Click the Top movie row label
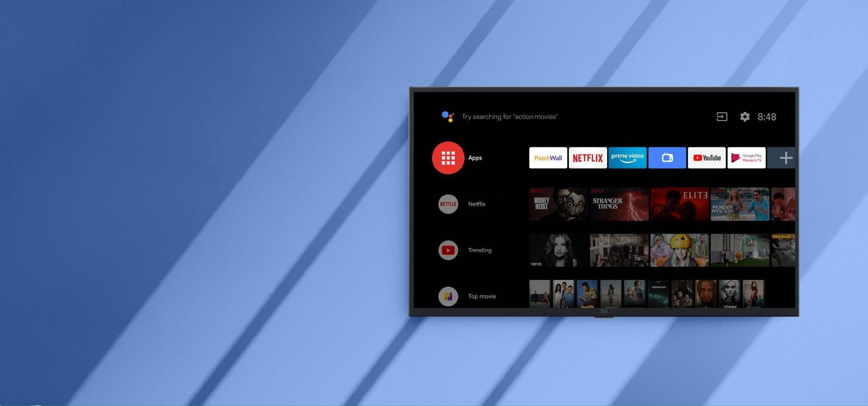The image size is (868, 406). pyautogui.click(x=482, y=296)
